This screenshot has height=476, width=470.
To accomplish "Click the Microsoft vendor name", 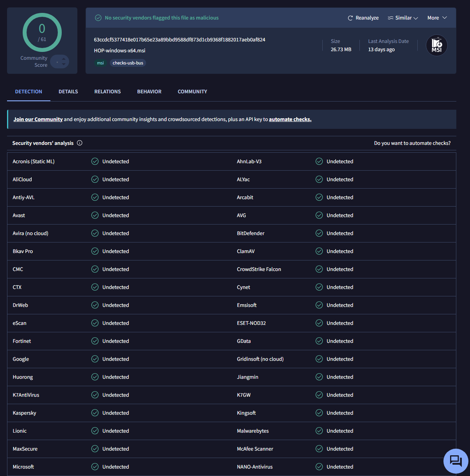I will 23,467.
